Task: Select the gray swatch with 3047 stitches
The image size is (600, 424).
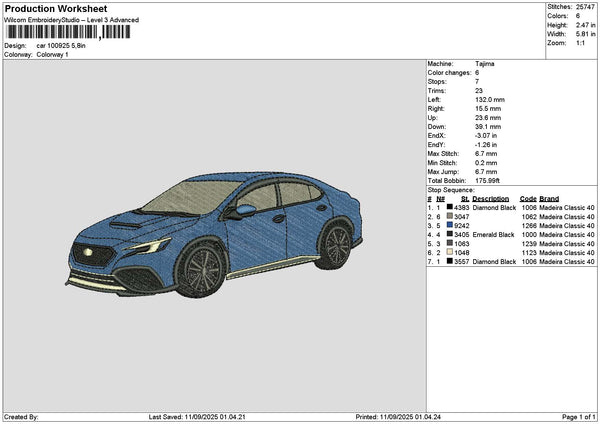Action: (x=450, y=216)
